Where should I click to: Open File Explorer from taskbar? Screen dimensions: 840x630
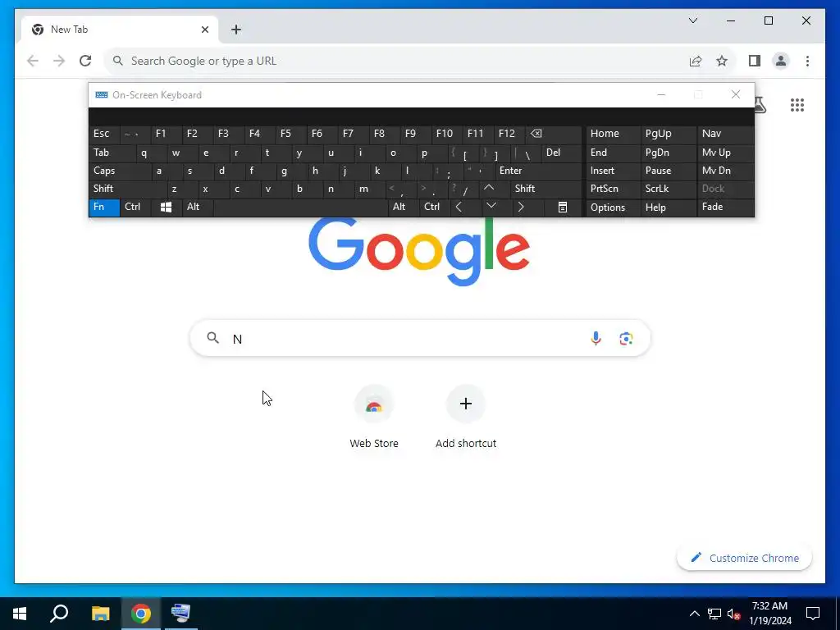click(100, 614)
